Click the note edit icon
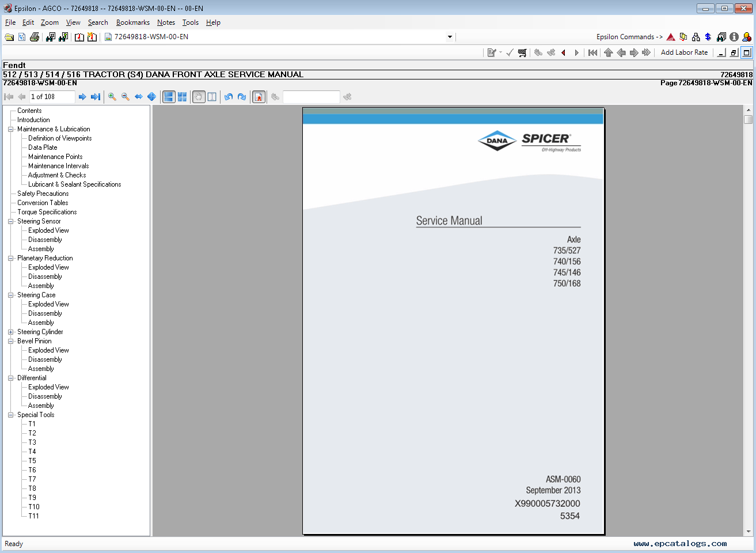This screenshot has width=756, height=553. (492, 52)
